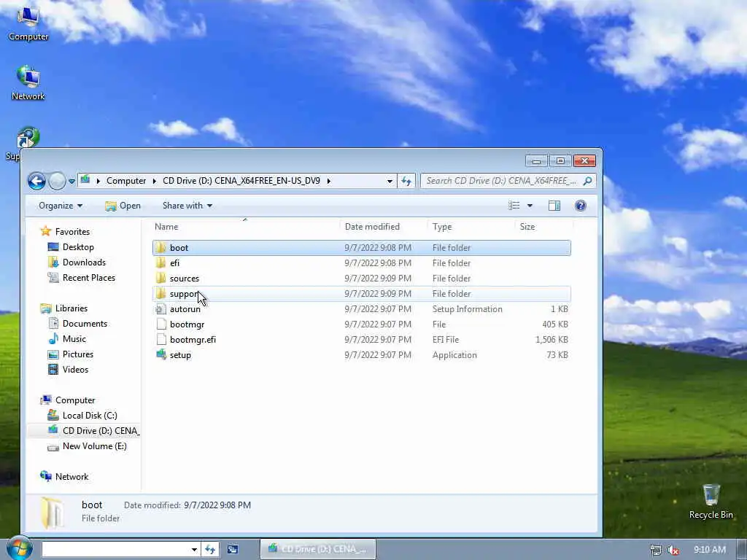Show the preview pane

(554, 206)
